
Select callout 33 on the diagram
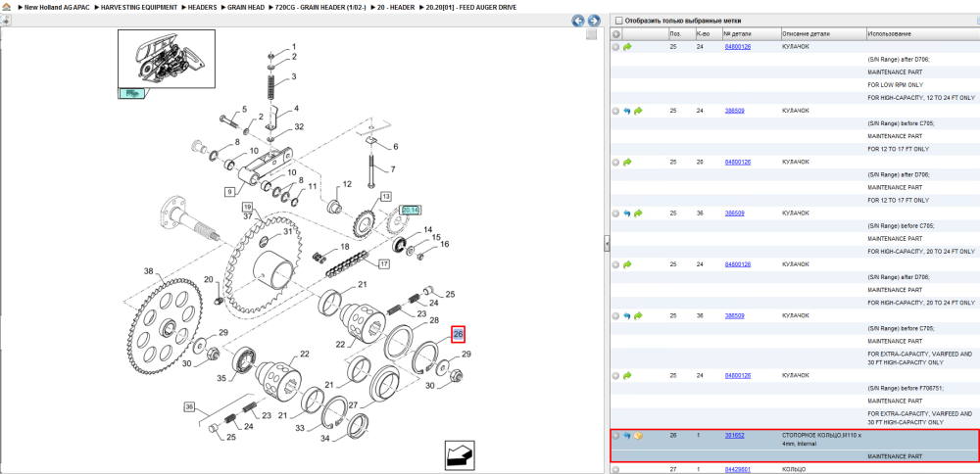[x=299, y=428]
